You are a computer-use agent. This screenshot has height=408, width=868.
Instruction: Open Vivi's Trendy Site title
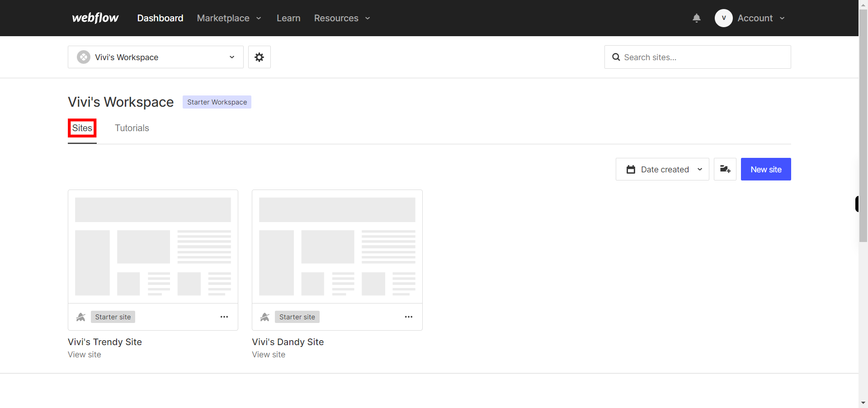point(105,342)
